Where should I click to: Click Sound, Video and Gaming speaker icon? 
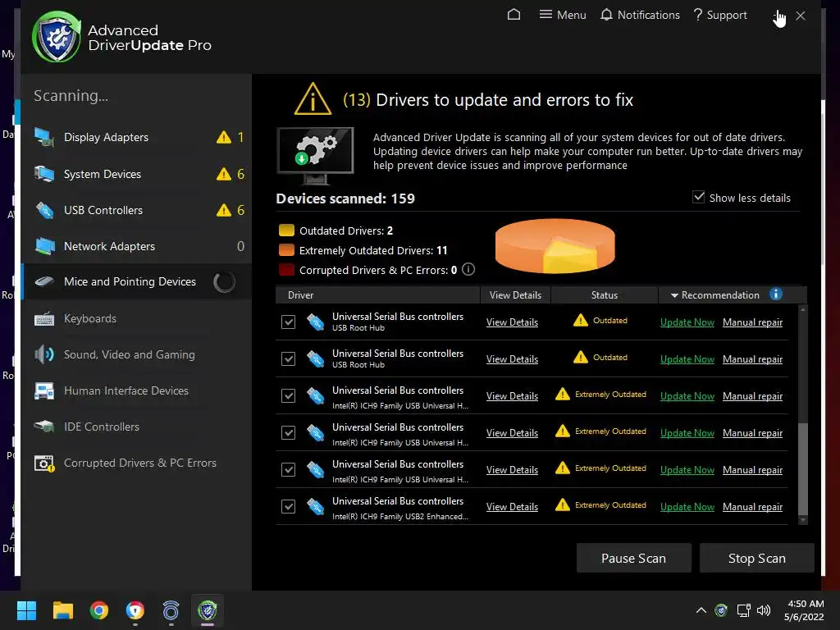click(44, 354)
